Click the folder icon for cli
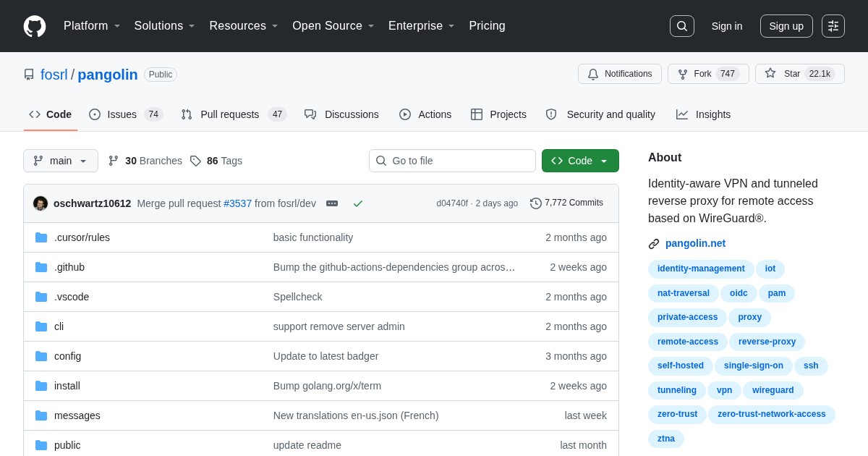This screenshot has height=456, width=868. [x=41, y=326]
